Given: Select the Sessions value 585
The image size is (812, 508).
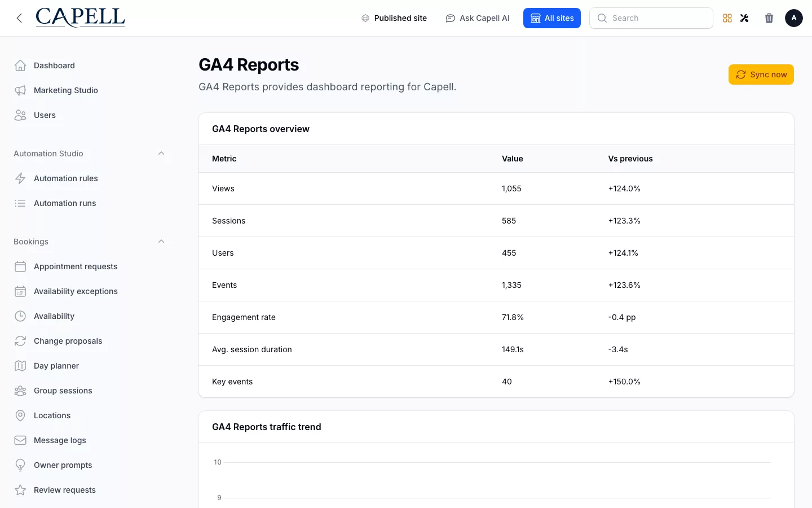Looking at the screenshot, I should coord(509,221).
